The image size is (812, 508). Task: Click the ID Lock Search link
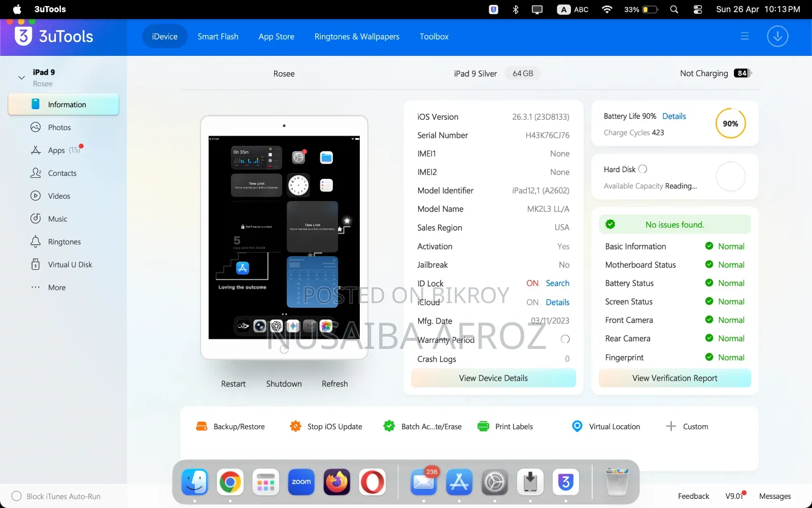[557, 283]
